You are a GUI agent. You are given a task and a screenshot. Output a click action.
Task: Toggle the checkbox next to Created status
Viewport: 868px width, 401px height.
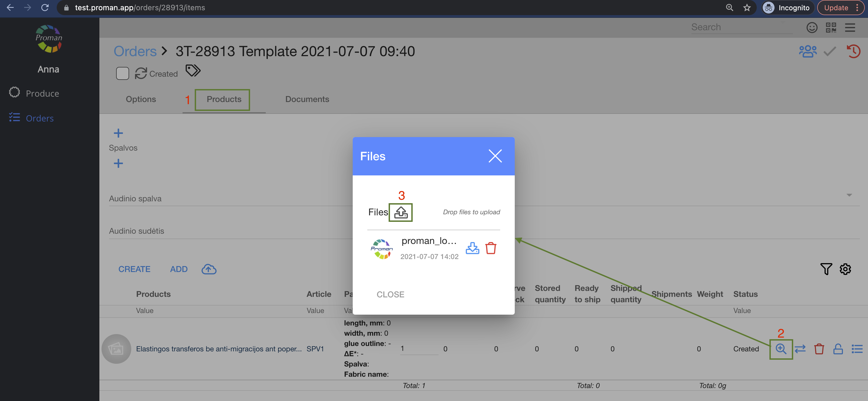(122, 73)
